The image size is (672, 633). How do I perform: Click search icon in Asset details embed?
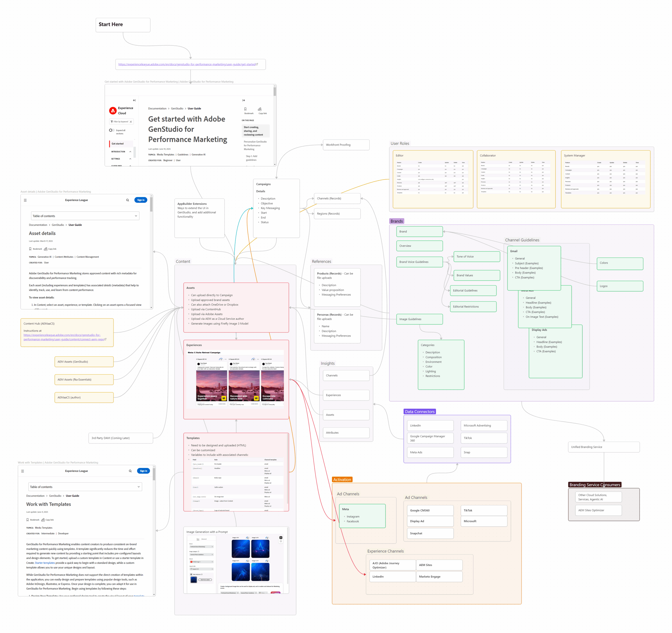click(127, 200)
